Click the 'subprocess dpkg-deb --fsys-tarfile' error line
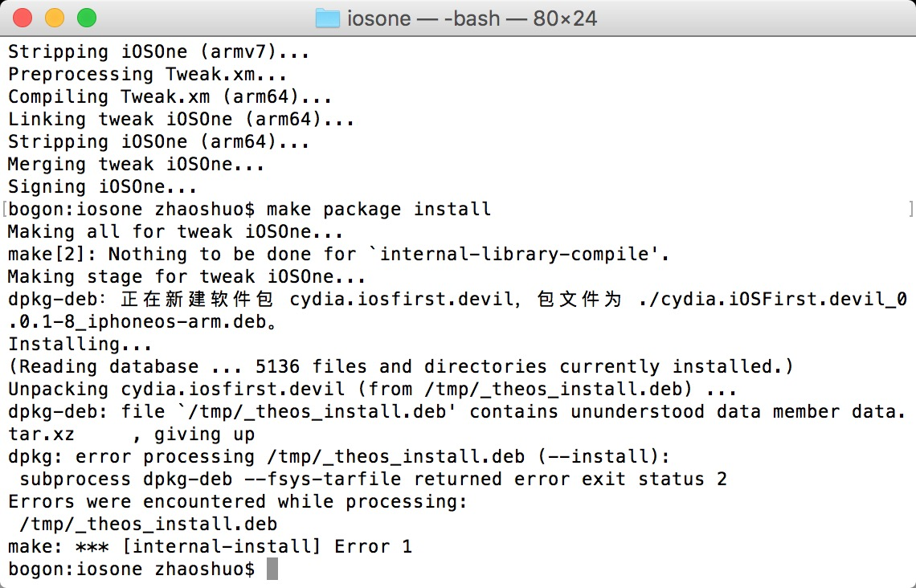The height and width of the screenshot is (588, 916). click(374, 479)
